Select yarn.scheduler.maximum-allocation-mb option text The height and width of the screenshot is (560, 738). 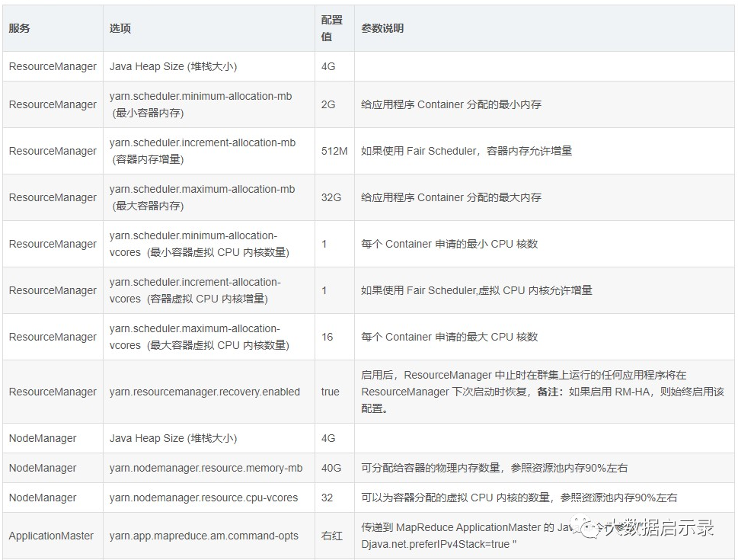tap(203, 188)
